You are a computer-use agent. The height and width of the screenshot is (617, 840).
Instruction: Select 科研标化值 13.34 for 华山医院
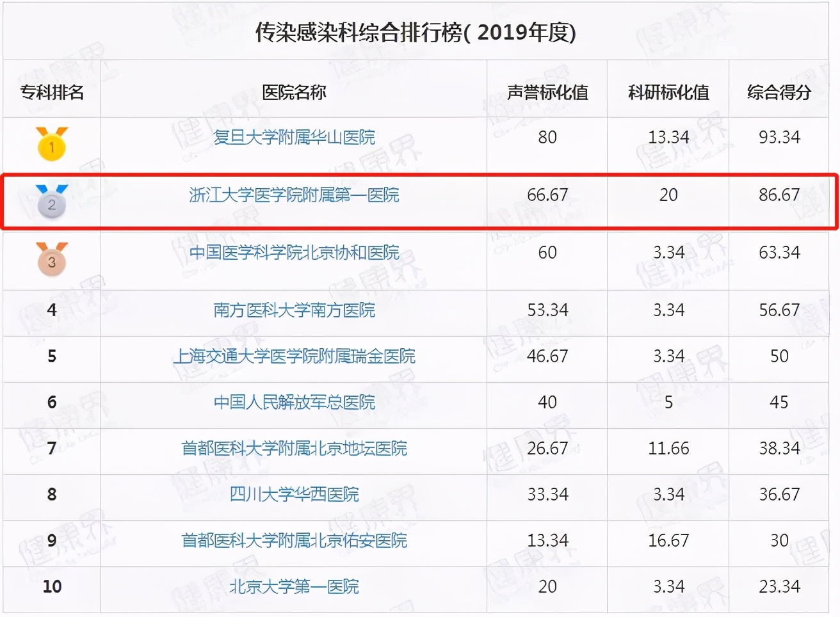click(x=668, y=137)
